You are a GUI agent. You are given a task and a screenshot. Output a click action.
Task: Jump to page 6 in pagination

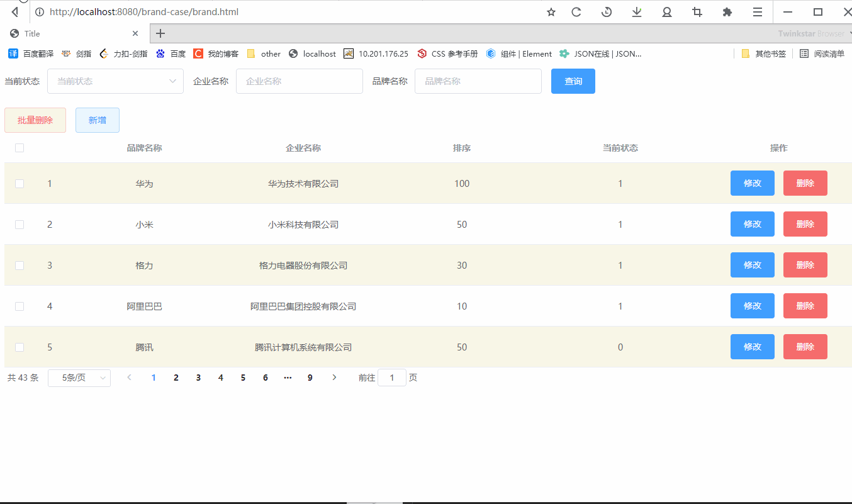pyautogui.click(x=265, y=378)
